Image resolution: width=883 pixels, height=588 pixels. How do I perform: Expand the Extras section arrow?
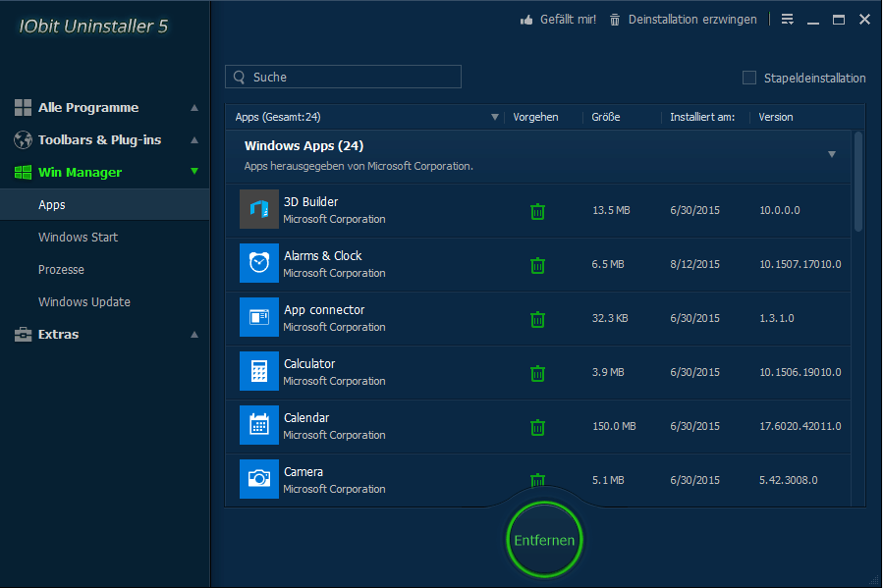pos(194,334)
